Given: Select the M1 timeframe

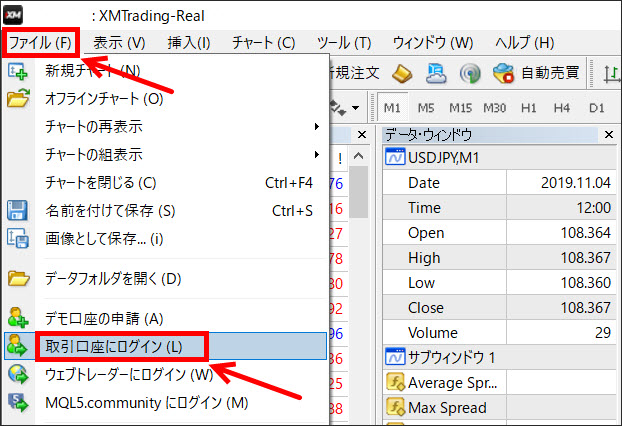Looking at the screenshot, I should 392,107.
